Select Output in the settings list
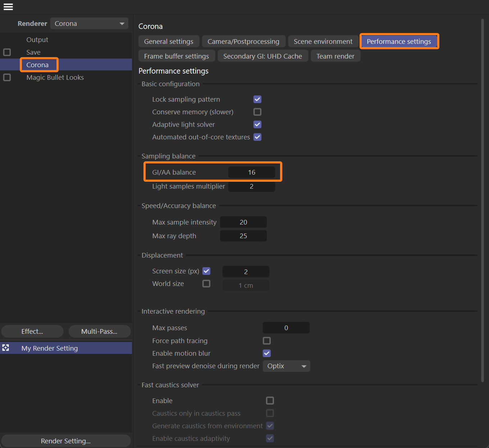The image size is (489, 448). coord(37,40)
